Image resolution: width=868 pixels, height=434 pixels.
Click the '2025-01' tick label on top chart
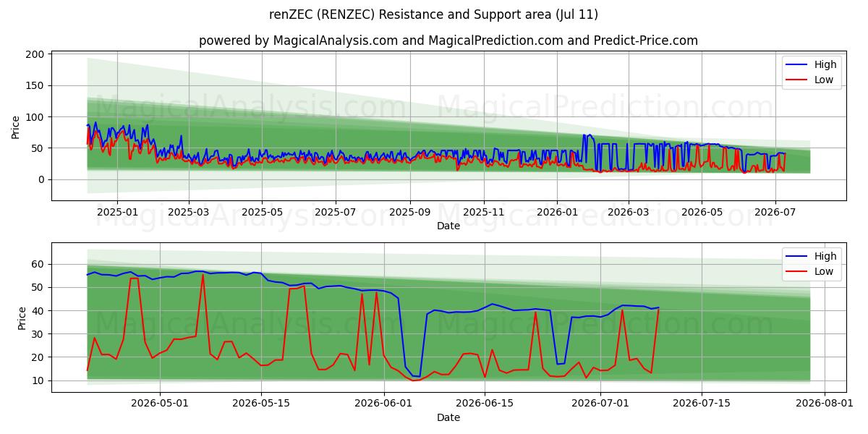116,213
